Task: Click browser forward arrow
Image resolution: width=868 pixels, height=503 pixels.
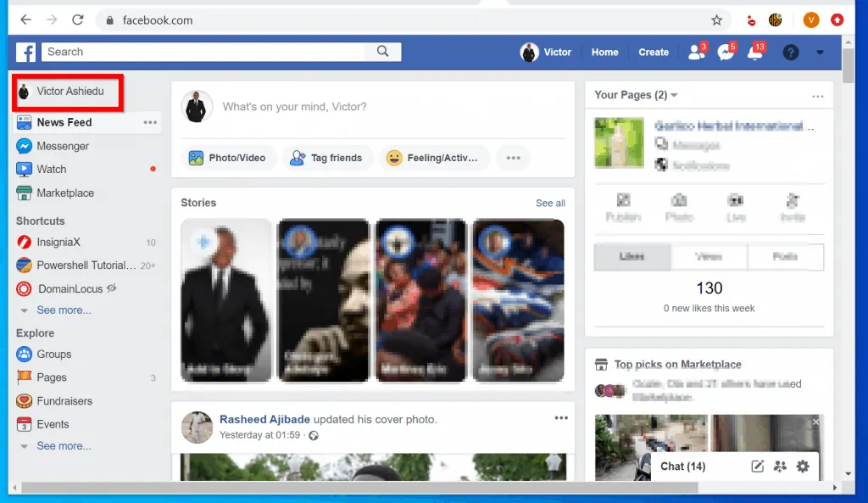Action: [52, 20]
